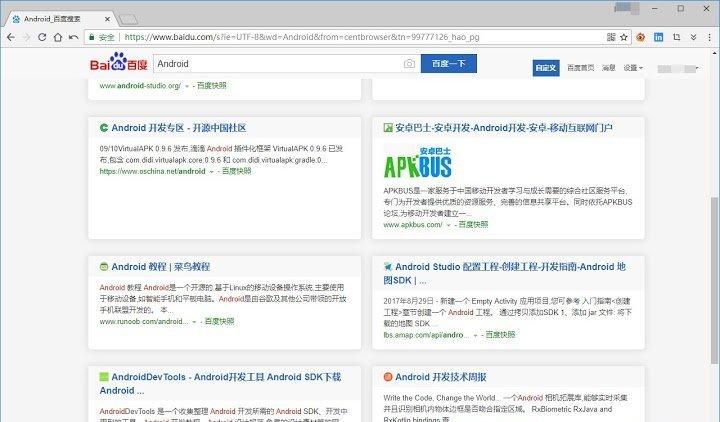This screenshot has width=720, height=422.
Task: Expand the arrow after lbs.amap.com URL
Action: tap(475, 335)
